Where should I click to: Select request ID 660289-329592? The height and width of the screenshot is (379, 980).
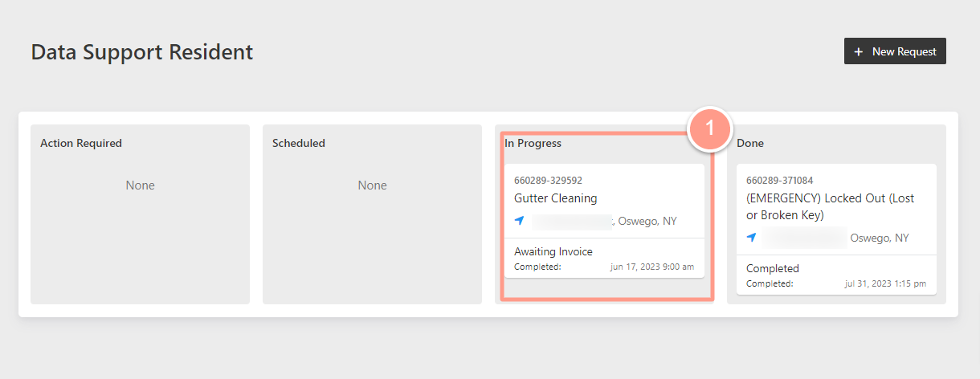pyautogui.click(x=548, y=181)
